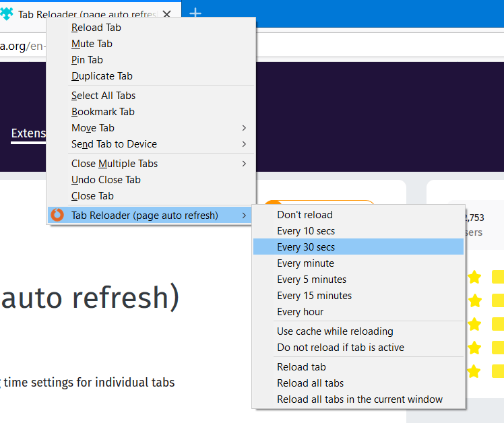Open the Extensions link in the page header
This screenshot has height=423, width=504.
[28, 133]
